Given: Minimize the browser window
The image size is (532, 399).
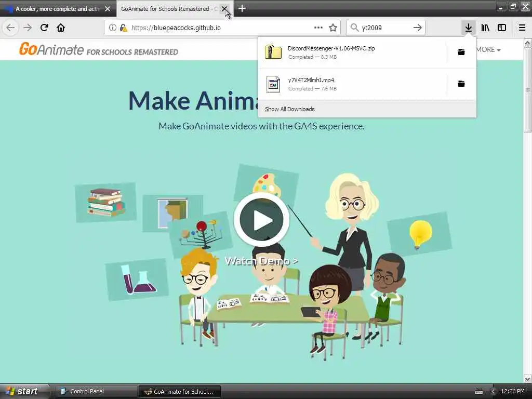Looking at the screenshot, I should (501, 7).
